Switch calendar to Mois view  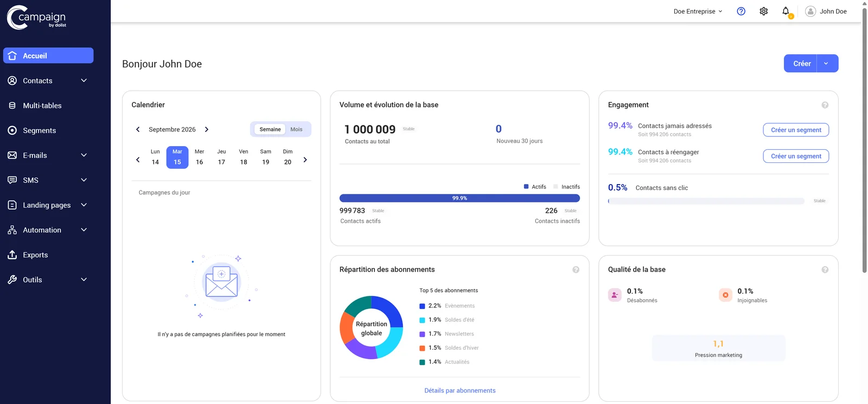click(x=297, y=129)
